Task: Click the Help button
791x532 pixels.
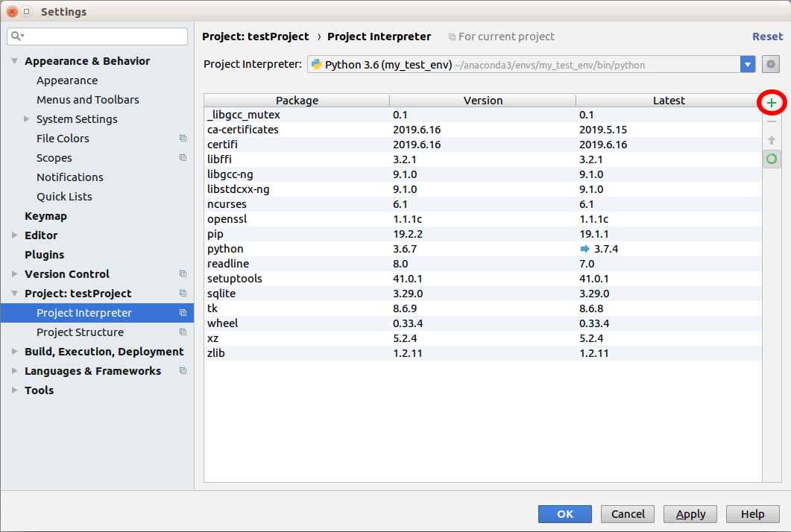Action: (753, 514)
